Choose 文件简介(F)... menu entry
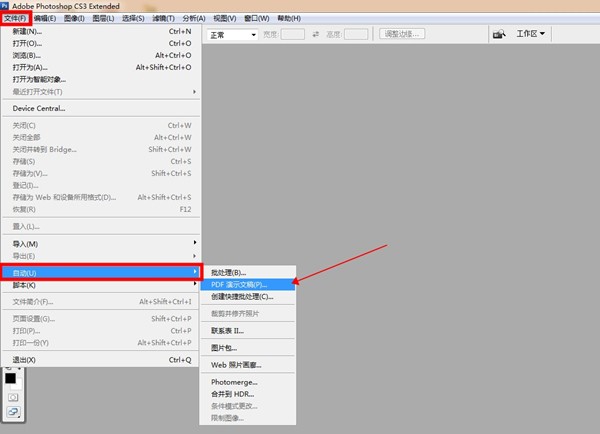The image size is (600, 434). click(101, 302)
